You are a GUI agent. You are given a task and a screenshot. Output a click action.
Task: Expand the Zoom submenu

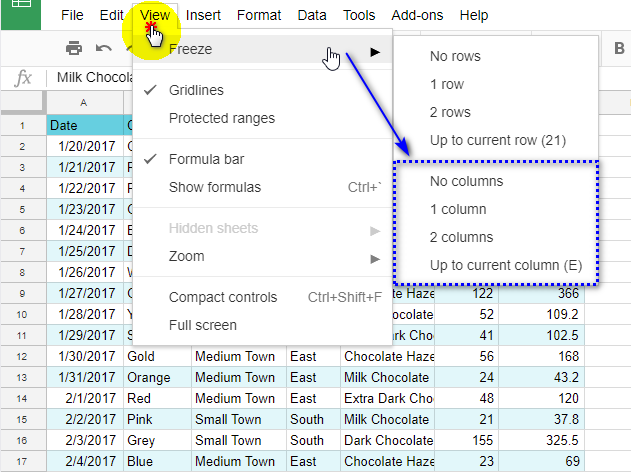tap(262, 256)
